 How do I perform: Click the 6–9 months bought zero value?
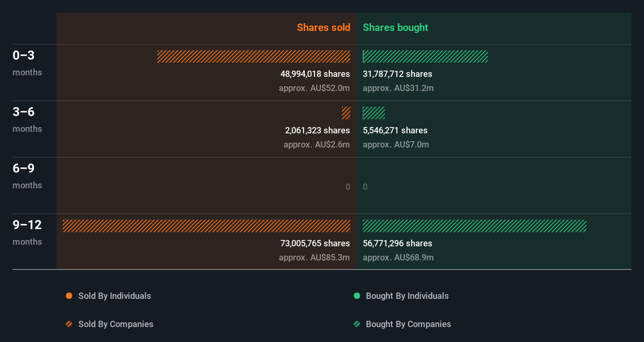pos(365,187)
